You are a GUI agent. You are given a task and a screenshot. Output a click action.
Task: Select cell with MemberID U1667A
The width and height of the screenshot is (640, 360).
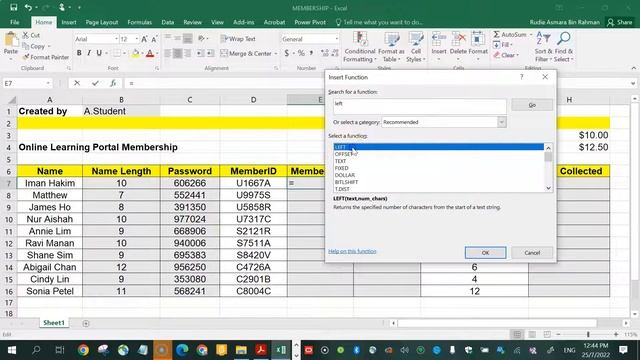coord(253,183)
